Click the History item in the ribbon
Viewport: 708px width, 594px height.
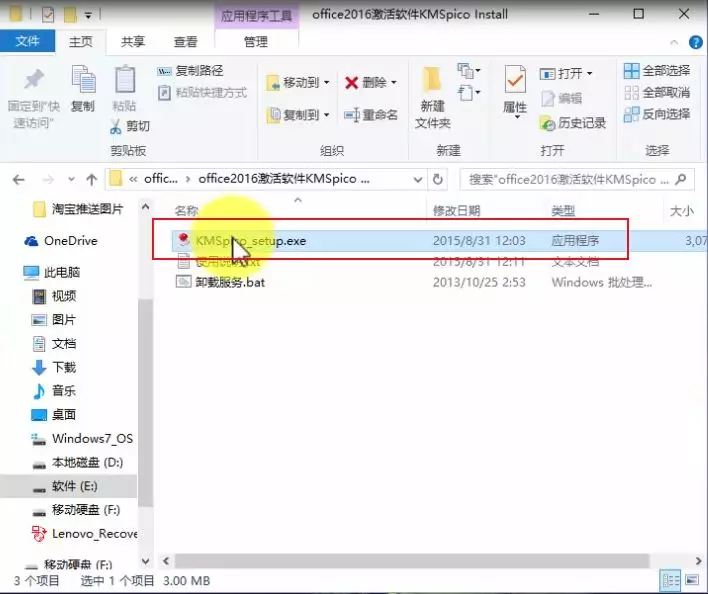point(573,122)
